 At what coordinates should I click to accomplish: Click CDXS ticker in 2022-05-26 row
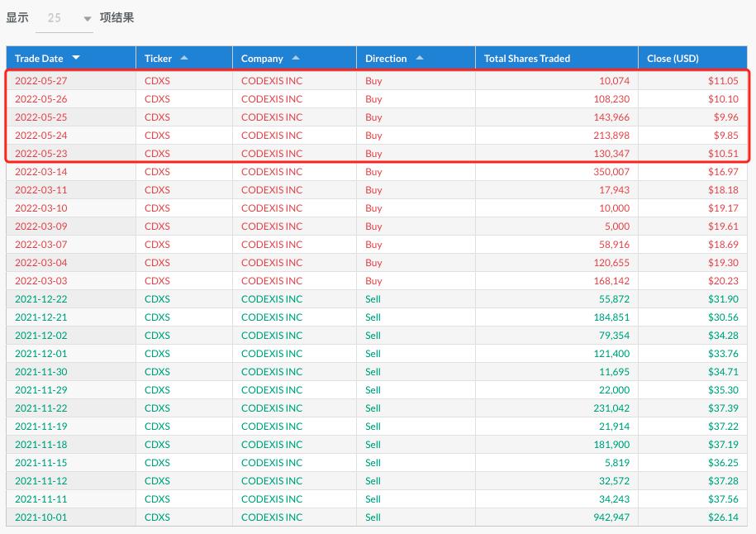pos(157,99)
